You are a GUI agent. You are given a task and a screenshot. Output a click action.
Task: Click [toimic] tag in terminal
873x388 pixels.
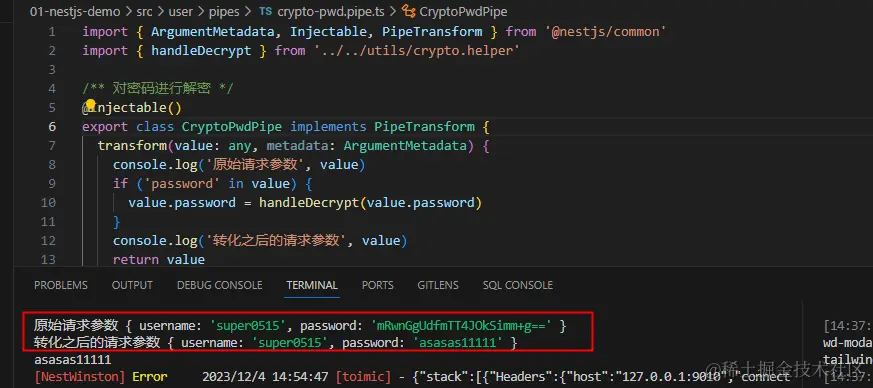click(x=364, y=377)
